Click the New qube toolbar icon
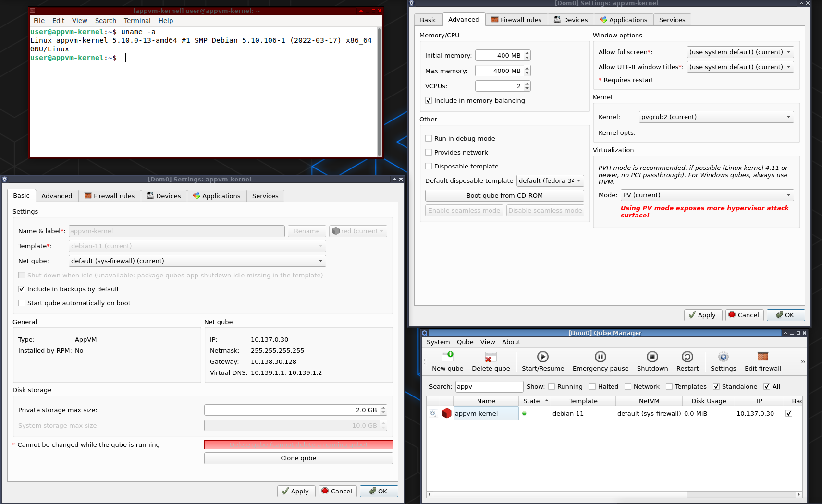Image resolution: width=822 pixels, height=504 pixels. click(447, 357)
